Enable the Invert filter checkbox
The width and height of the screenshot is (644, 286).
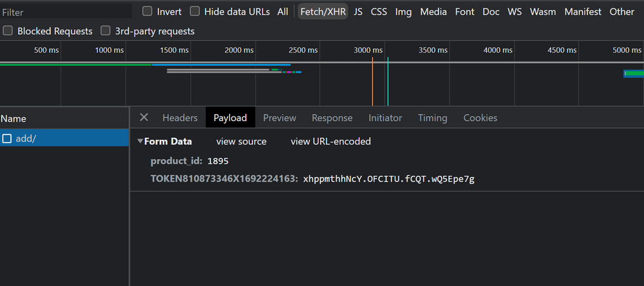(x=147, y=12)
